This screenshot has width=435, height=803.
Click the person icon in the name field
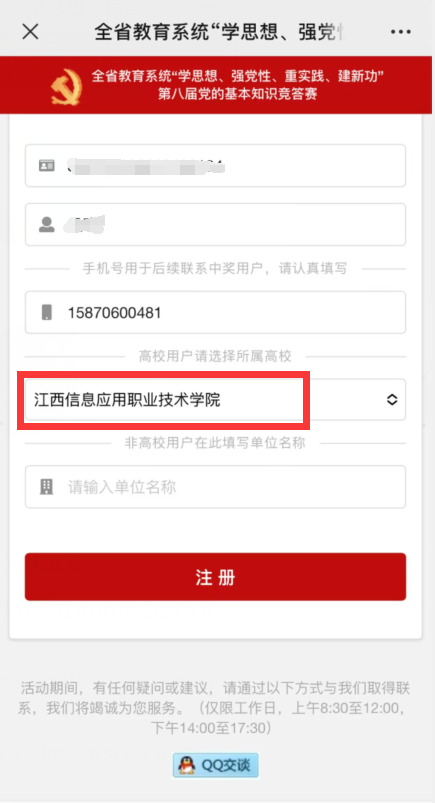click(x=47, y=224)
